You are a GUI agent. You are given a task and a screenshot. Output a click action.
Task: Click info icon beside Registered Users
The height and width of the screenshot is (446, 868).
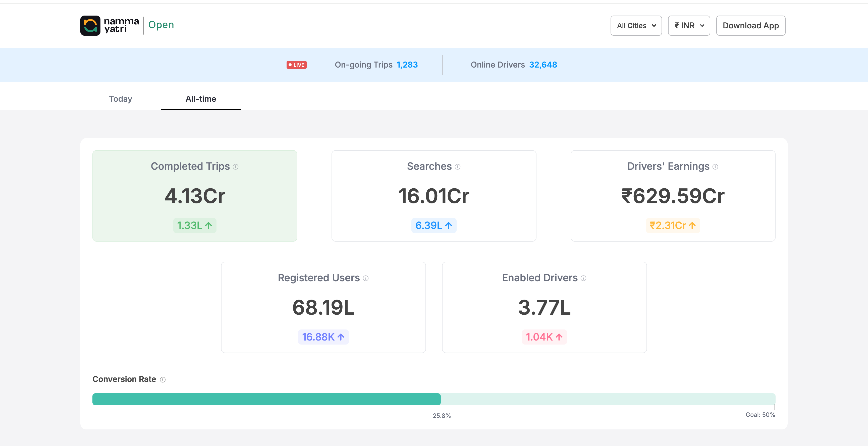[x=366, y=278]
